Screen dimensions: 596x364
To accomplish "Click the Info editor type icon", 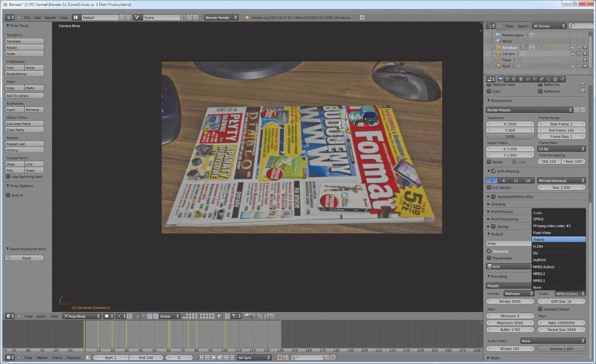I will 10,17.
